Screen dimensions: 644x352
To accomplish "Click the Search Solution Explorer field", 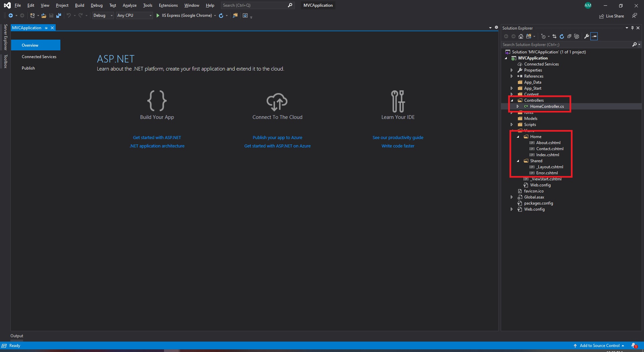I will click(x=566, y=44).
